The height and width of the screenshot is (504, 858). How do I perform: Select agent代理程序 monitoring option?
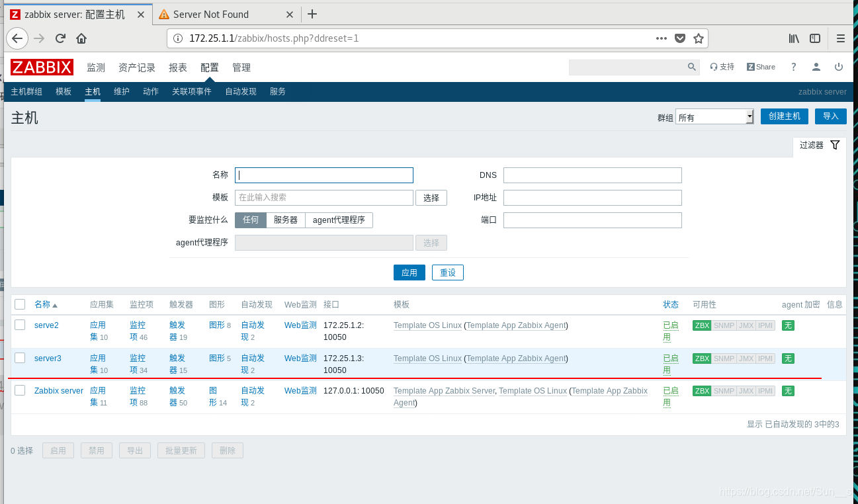tap(339, 220)
